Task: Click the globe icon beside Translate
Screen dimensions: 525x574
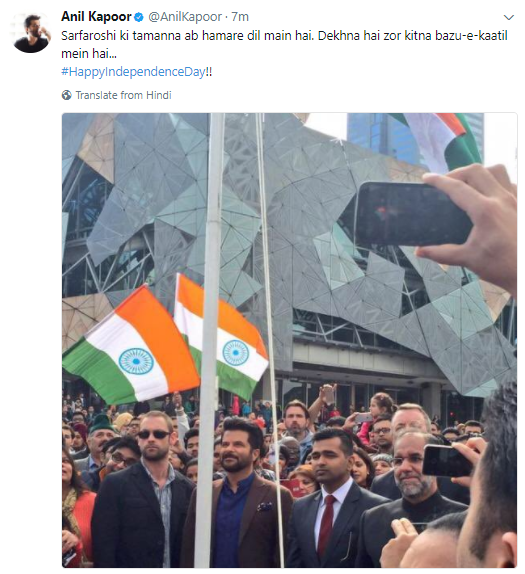Action: pos(67,95)
